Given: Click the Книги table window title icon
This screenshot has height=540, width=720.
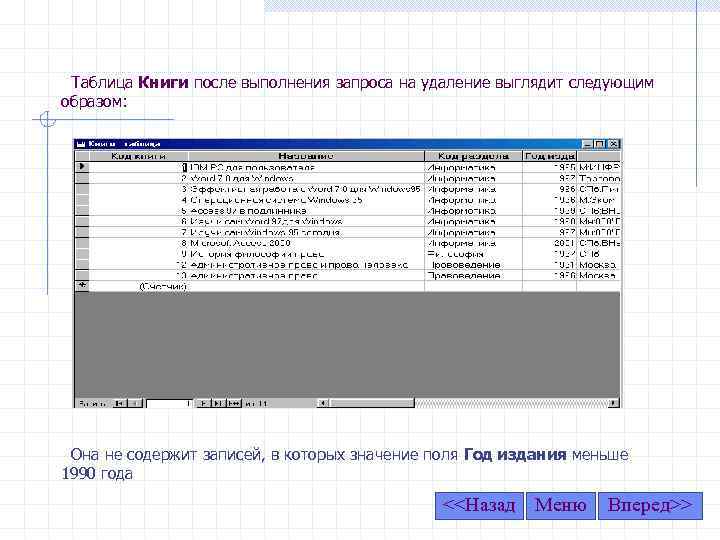Looking at the screenshot, I should [x=81, y=144].
